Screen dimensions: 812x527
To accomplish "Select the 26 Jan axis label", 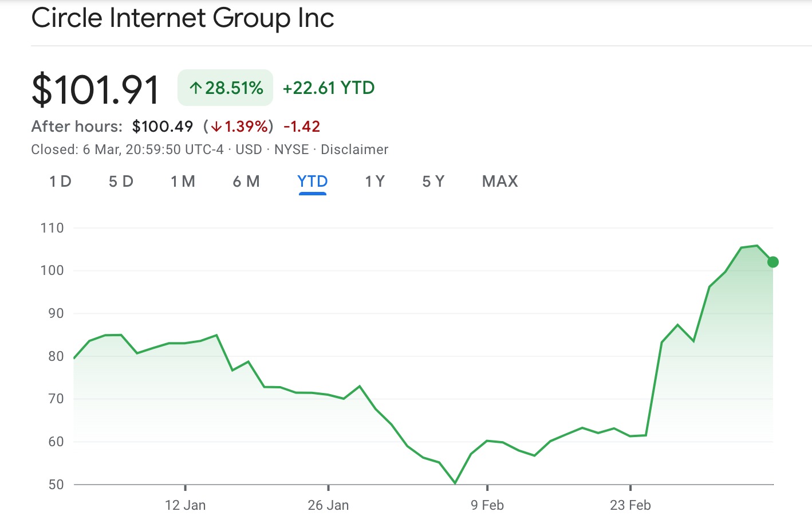I will 328,505.
